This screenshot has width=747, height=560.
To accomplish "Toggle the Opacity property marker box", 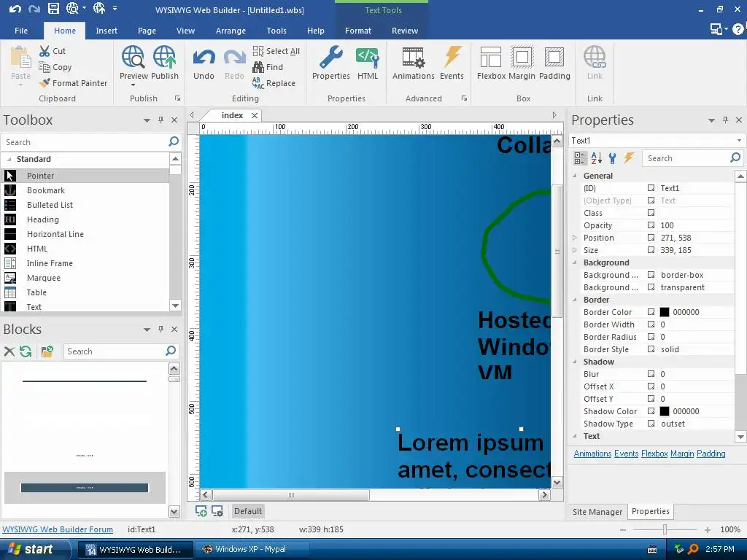I will coord(651,225).
